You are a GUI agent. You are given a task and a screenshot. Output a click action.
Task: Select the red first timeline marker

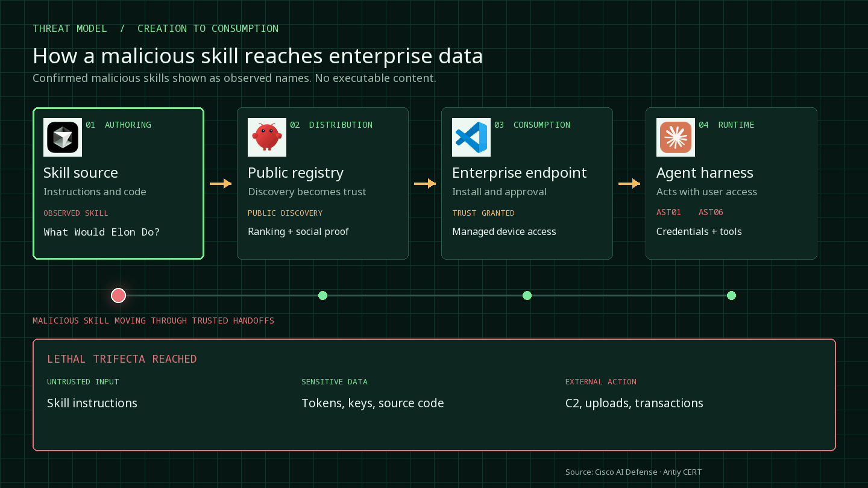(118, 295)
